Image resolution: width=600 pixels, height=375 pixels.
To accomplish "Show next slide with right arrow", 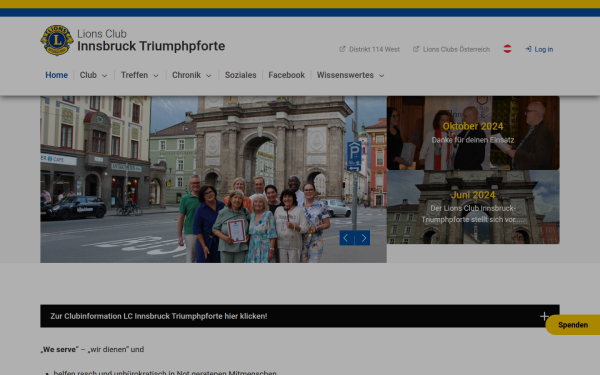I will pos(362,238).
